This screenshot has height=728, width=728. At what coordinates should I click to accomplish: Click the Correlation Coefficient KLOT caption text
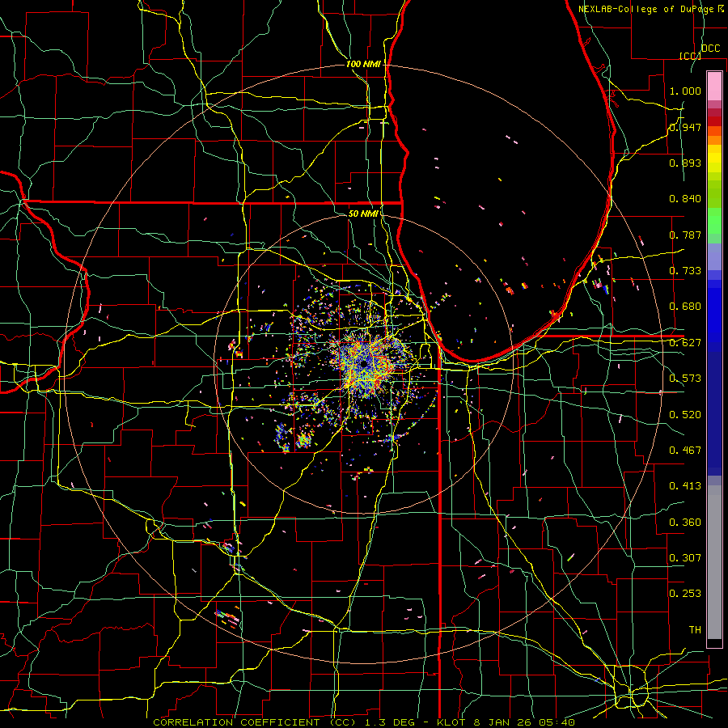(x=364, y=722)
